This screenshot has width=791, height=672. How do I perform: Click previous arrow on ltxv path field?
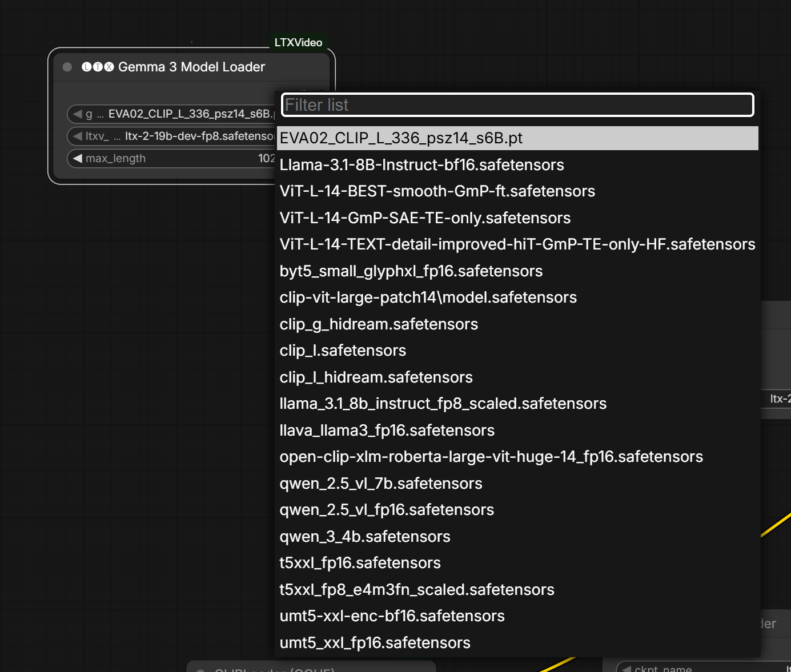[77, 136]
